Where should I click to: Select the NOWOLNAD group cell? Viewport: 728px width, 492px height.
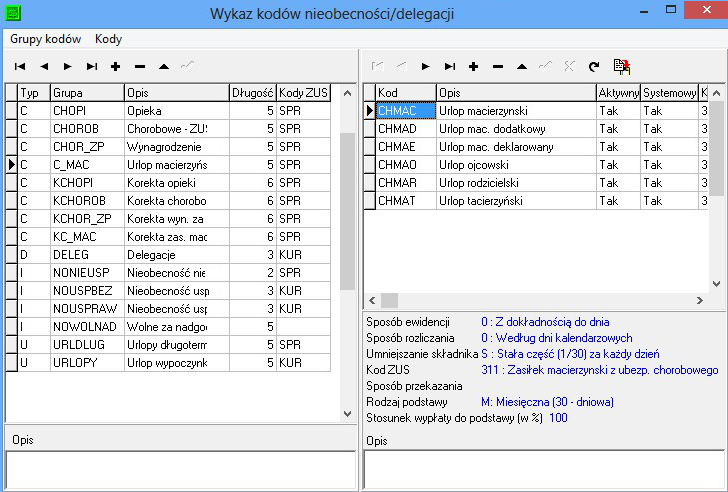click(x=87, y=327)
